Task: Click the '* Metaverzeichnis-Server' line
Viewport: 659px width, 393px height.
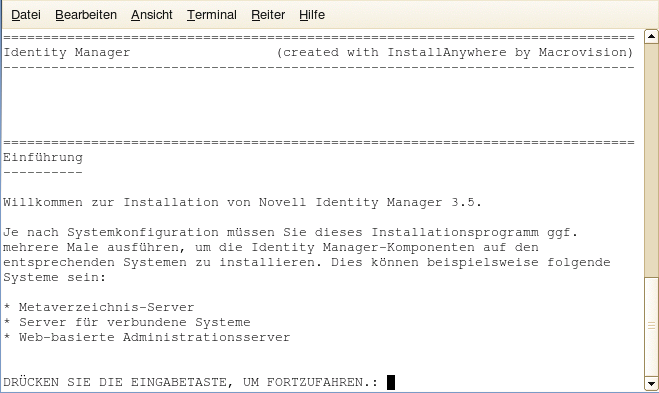Action: [99, 307]
